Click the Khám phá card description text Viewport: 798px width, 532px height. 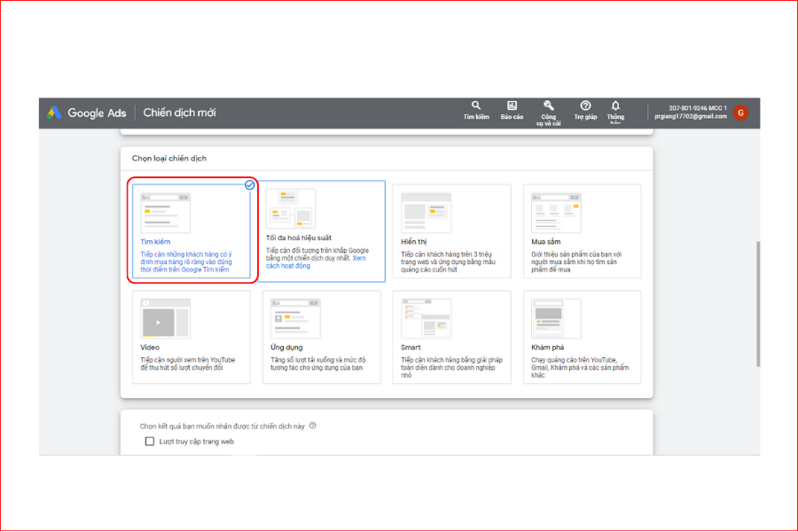[x=580, y=368]
